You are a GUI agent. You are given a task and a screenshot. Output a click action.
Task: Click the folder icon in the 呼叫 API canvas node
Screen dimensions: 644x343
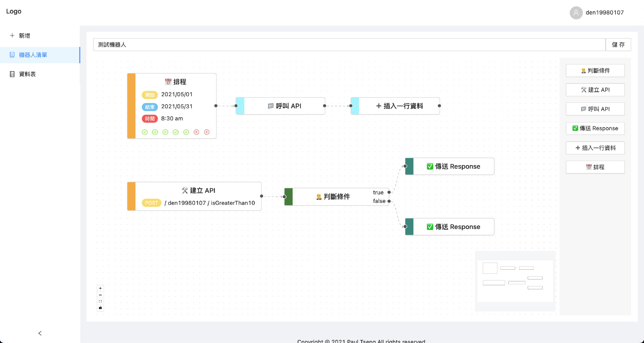271,106
